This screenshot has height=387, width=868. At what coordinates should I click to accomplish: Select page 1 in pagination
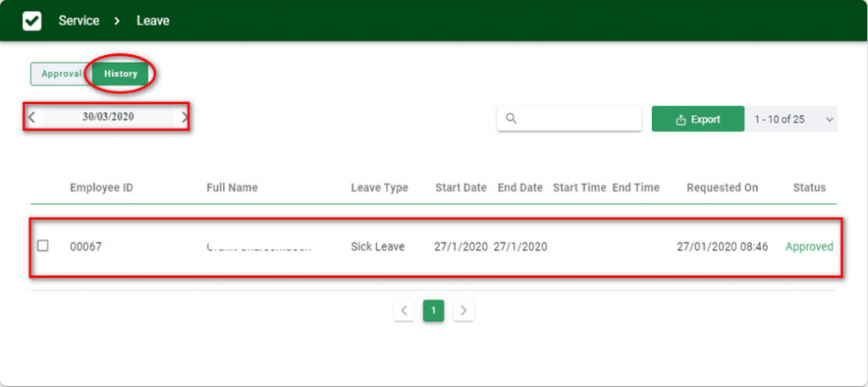tap(433, 311)
